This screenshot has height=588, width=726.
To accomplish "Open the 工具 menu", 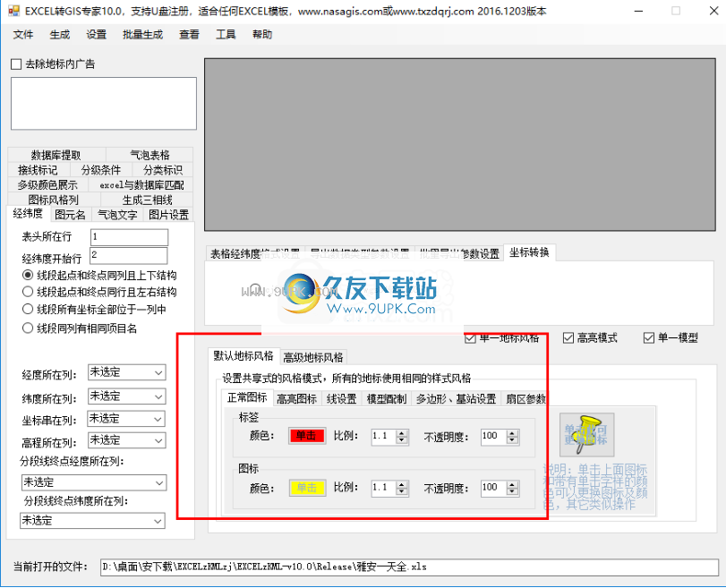I will pos(226,35).
